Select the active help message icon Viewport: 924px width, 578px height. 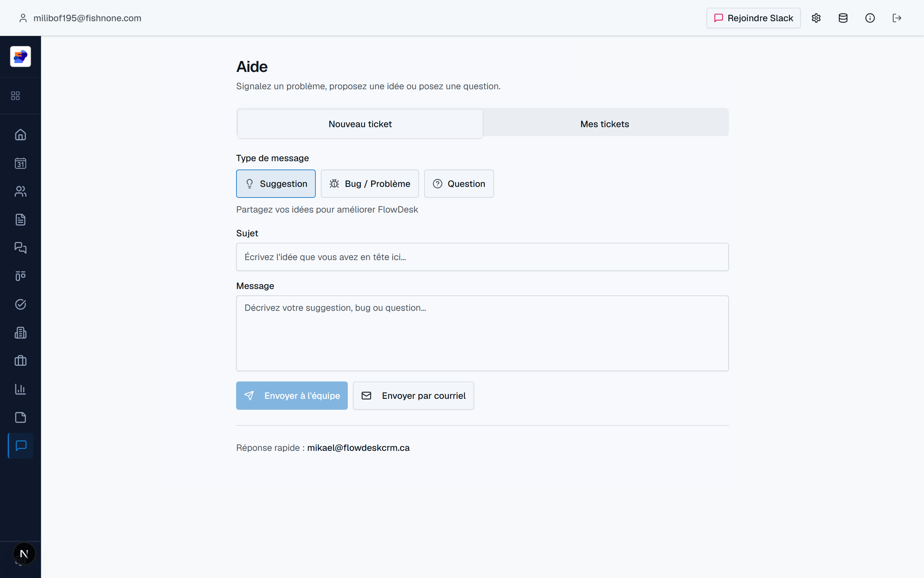tap(21, 446)
